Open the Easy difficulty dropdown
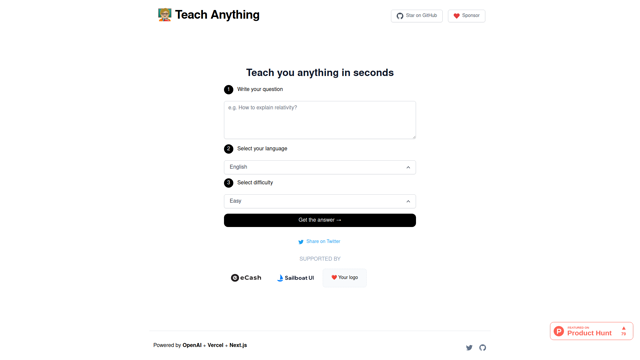This screenshot has height=360, width=640. [x=320, y=201]
